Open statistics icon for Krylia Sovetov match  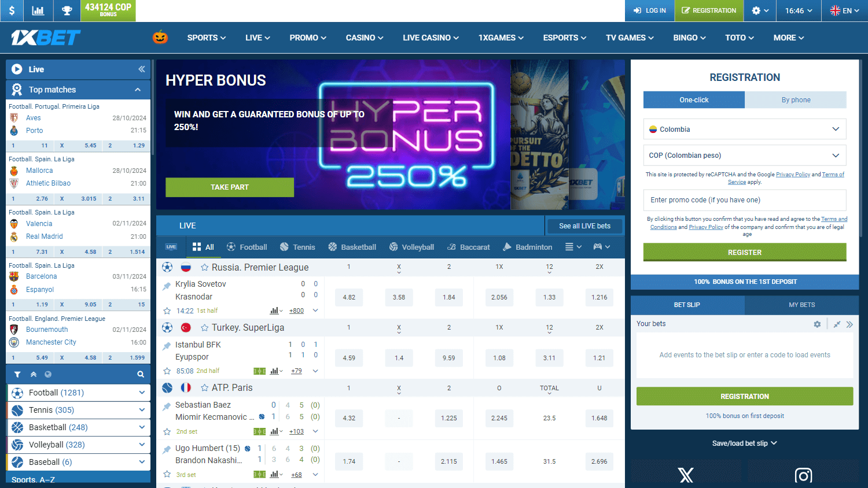(x=276, y=310)
